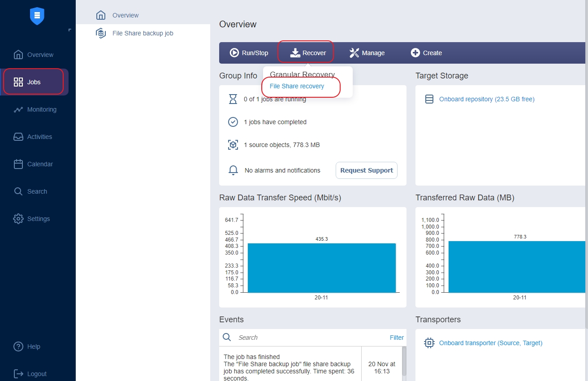Select File Share backup job item
This screenshot has height=381, width=588.
[x=143, y=33]
